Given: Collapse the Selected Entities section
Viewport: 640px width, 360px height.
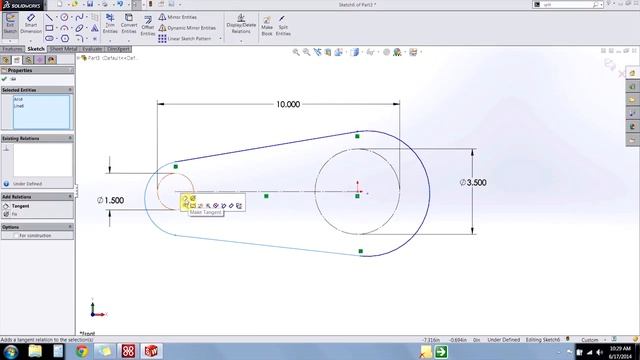Looking at the screenshot, I should coord(70,89).
